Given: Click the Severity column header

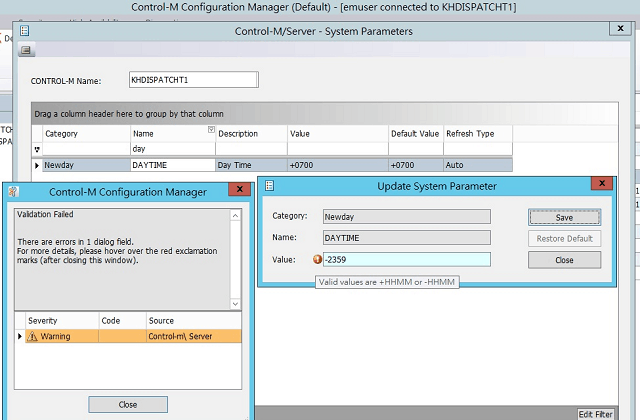Looking at the screenshot, I should pos(62,321).
